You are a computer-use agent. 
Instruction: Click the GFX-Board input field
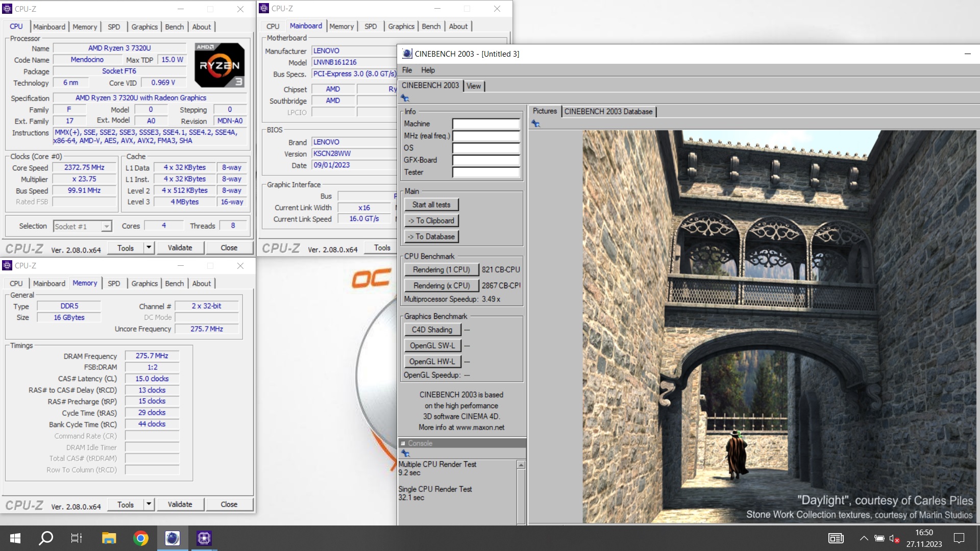point(486,160)
